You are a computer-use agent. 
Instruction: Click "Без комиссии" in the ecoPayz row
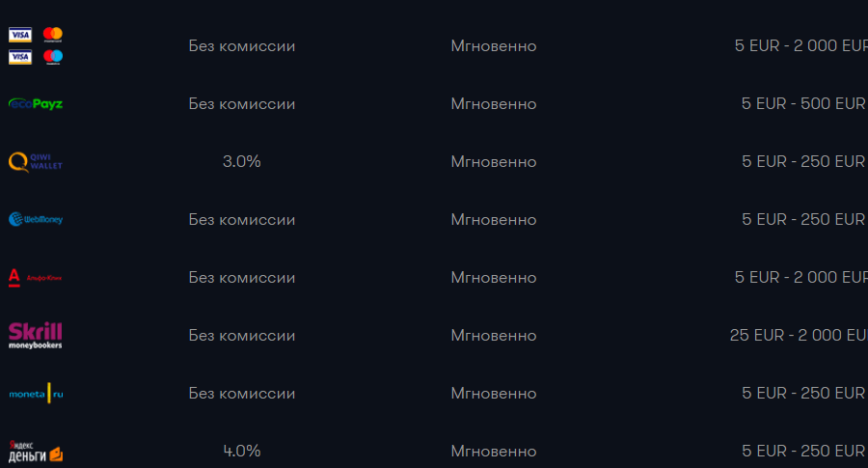[x=241, y=103]
